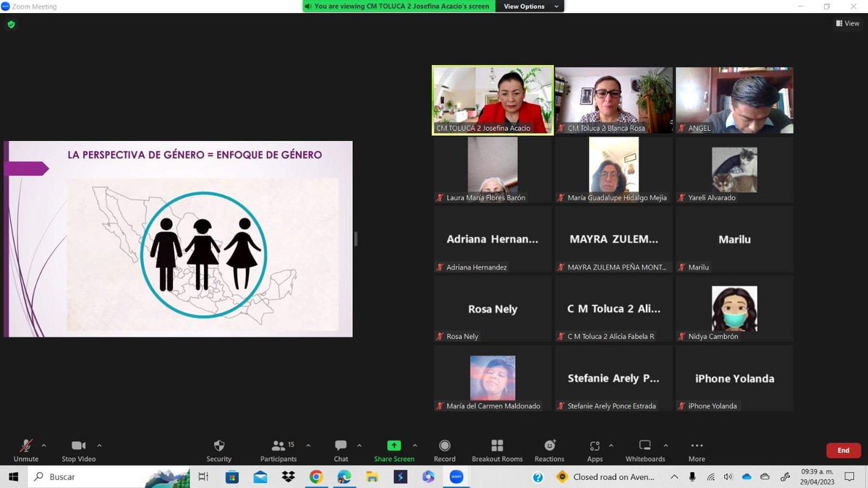The width and height of the screenshot is (868, 488).
Task: Select Nidya Cambrón's avatar tile
Action: click(x=734, y=309)
